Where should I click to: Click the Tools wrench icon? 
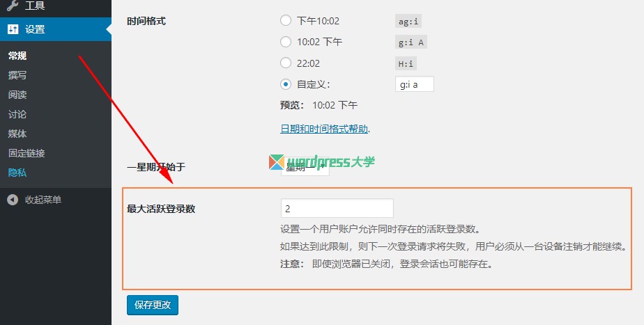[x=13, y=6]
